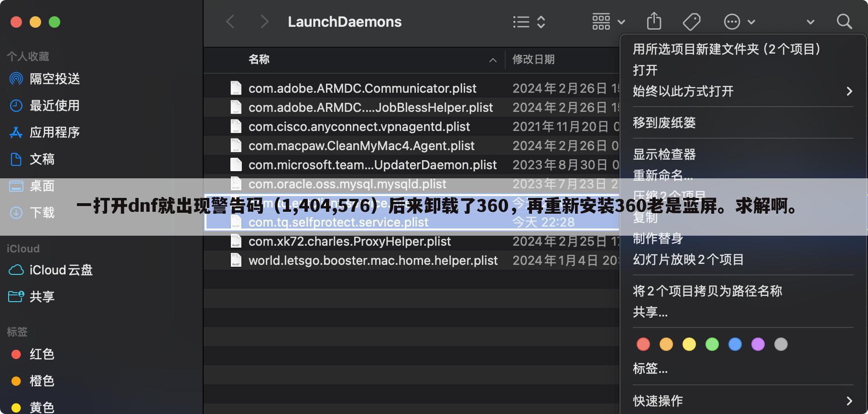
Task: Open the group-by grid icon menu
Action: tap(608, 22)
